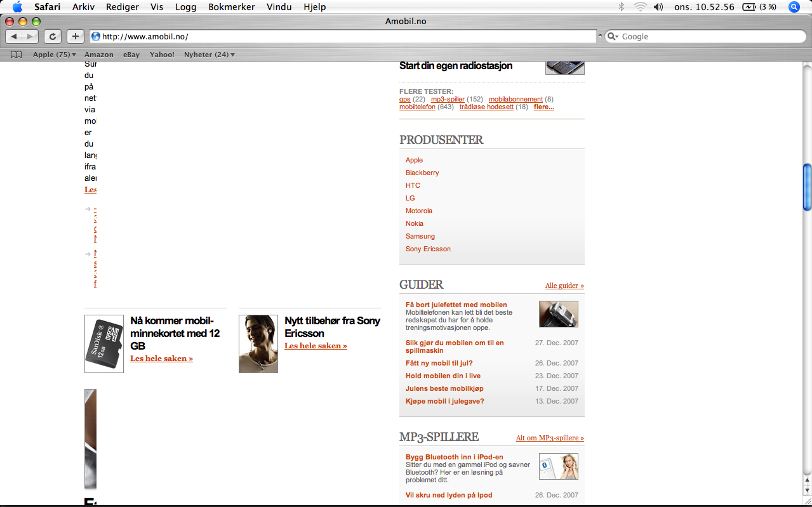Viewport: 812px width, 507px height.
Task: Select Samsung under Produsenter
Action: click(420, 236)
